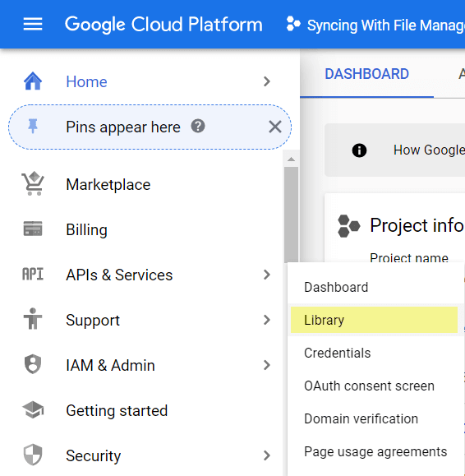This screenshot has height=476, width=465.
Task: Open Marketplace in the sidebar
Action: pos(108,185)
